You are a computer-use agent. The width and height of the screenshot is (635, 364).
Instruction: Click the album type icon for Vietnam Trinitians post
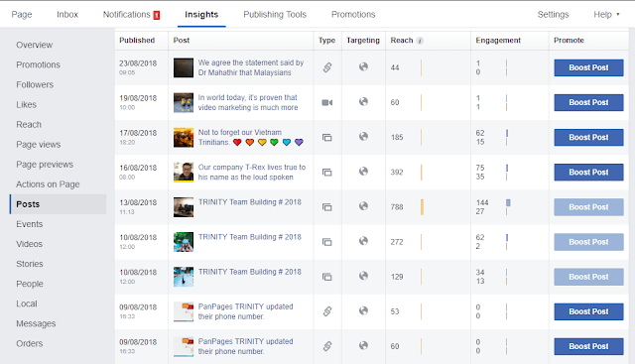[x=327, y=137]
